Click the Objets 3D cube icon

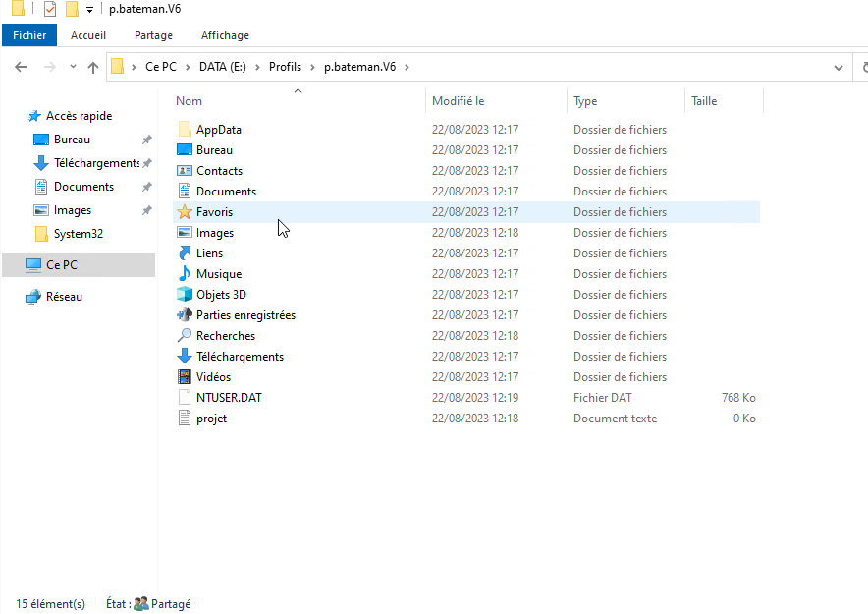coord(185,295)
